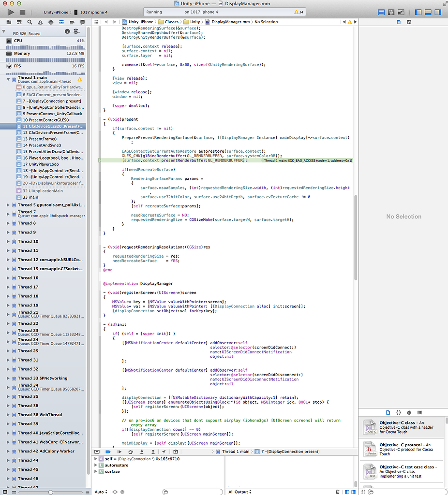Click the step-over icon in the debug bar

click(x=131, y=451)
